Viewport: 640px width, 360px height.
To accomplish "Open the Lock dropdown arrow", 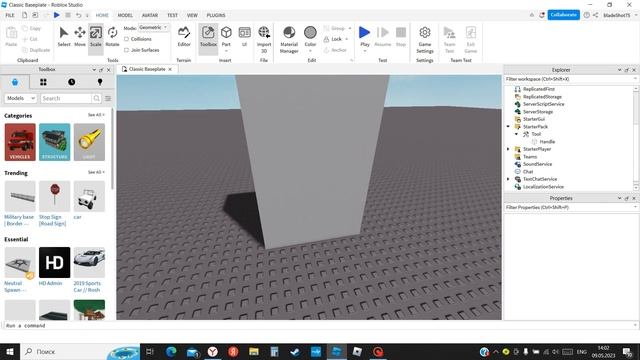I will click(x=347, y=39).
